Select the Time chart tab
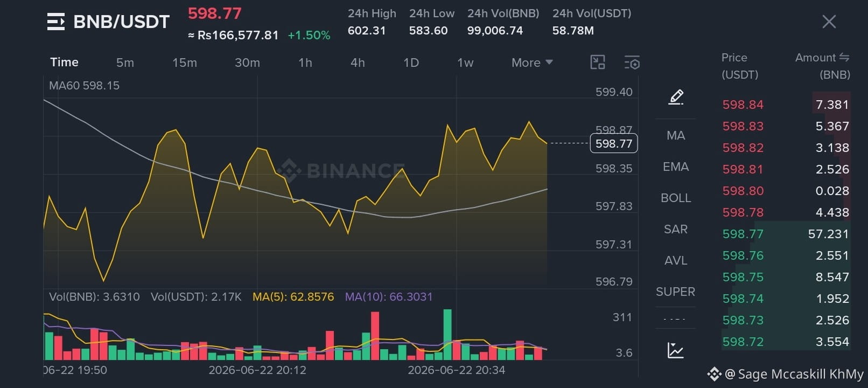 click(64, 63)
